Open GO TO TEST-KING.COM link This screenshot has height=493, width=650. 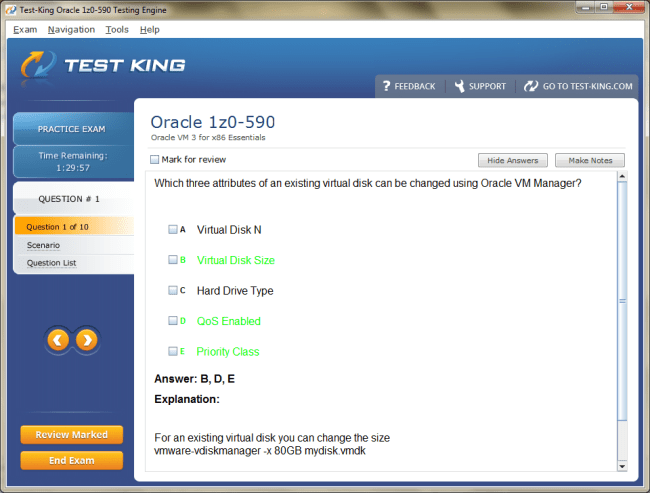[x=587, y=86]
